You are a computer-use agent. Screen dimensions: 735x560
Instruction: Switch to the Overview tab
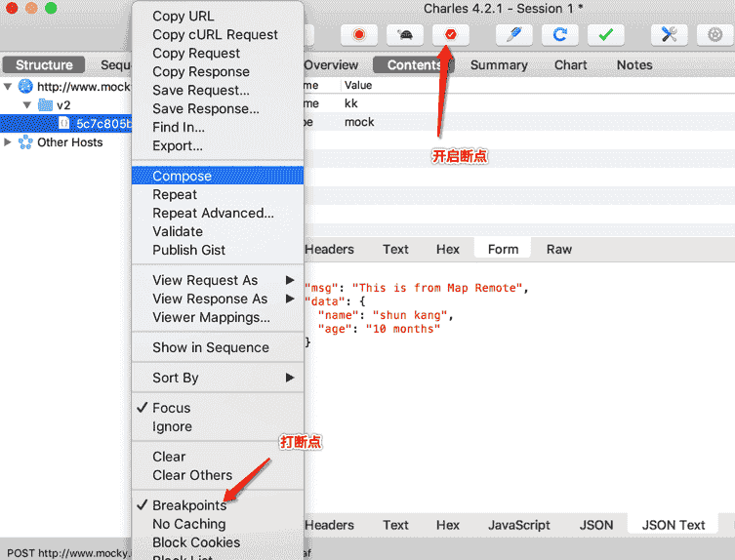pyautogui.click(x=331, y=65)
